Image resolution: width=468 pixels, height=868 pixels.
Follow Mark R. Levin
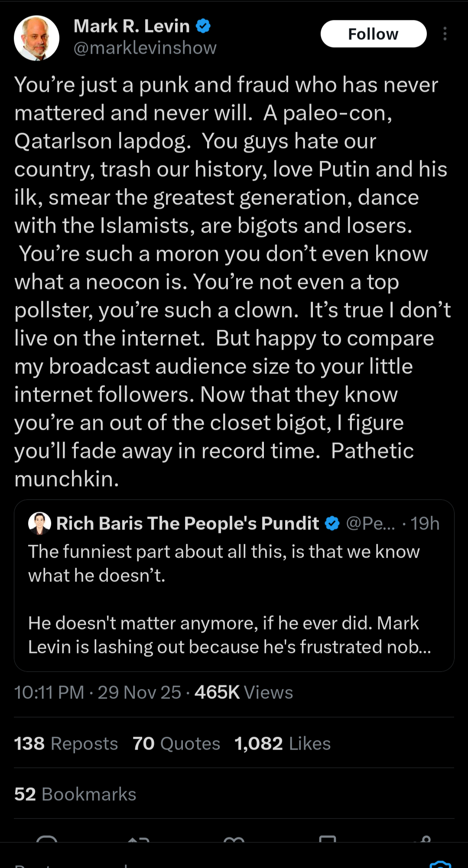click(374, 34)
